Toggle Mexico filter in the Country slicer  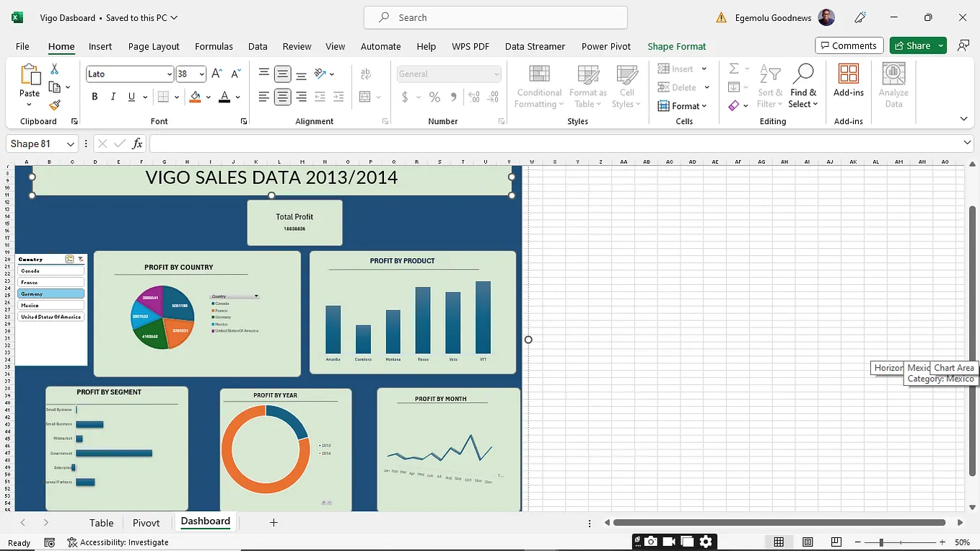pos(51,304)
